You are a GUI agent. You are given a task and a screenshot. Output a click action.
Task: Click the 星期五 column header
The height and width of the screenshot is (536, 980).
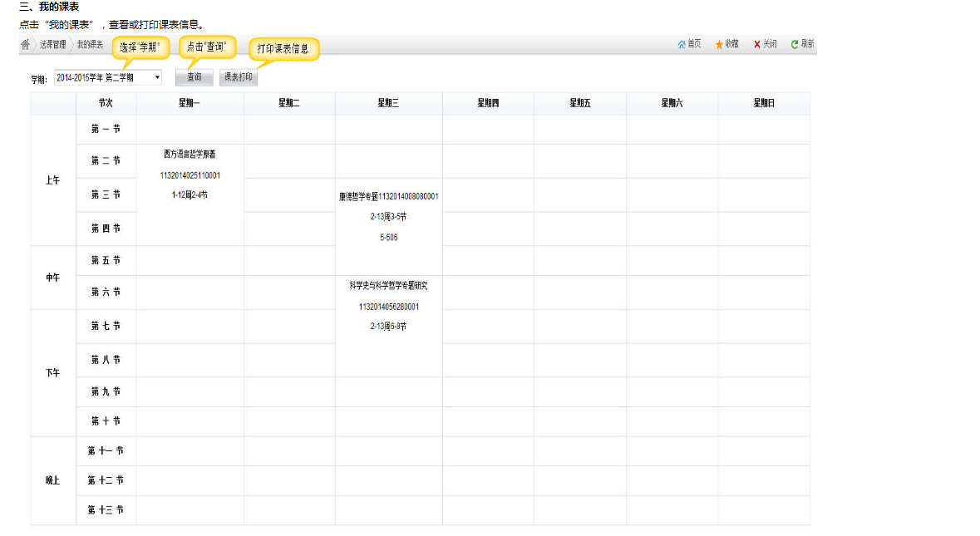pyautogui.click(x=579, y=103)
